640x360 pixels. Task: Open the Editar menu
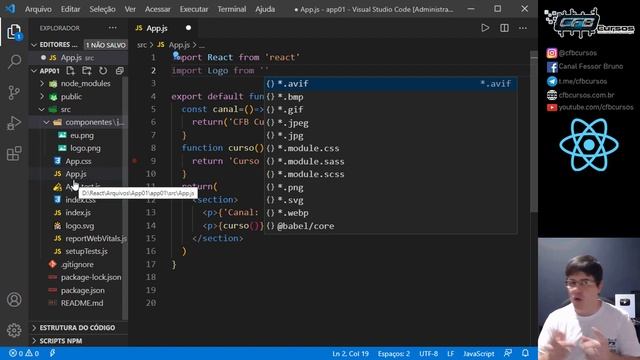tap(70, 9)
